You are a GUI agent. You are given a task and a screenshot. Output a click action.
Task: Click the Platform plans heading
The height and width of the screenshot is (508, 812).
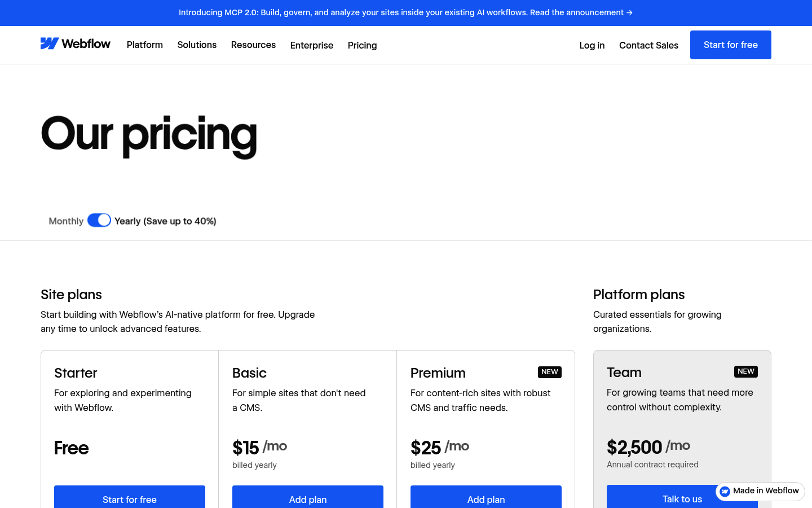click(639, 295)
